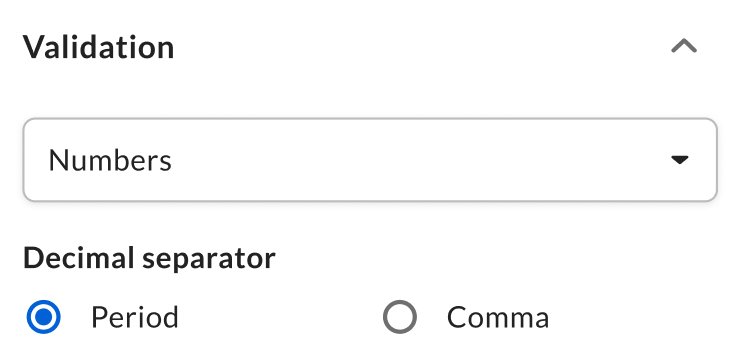742x362 pixels.
Task: Click the Period label text
Action: pyautogui.click(x=135, y=317)
